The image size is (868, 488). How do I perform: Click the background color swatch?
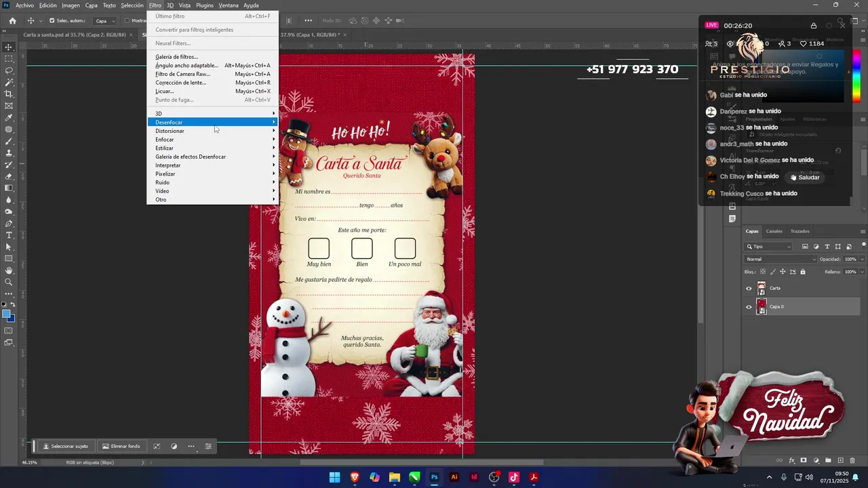(x=12, y=318)
